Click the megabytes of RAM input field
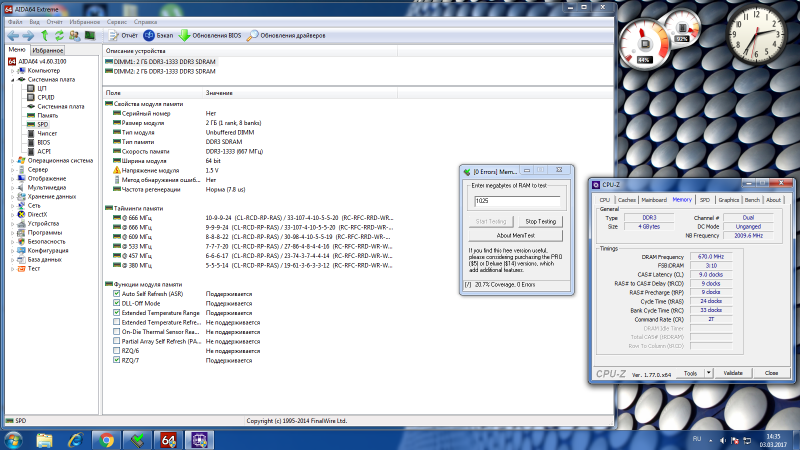800x450 pixels. [516, 201]
